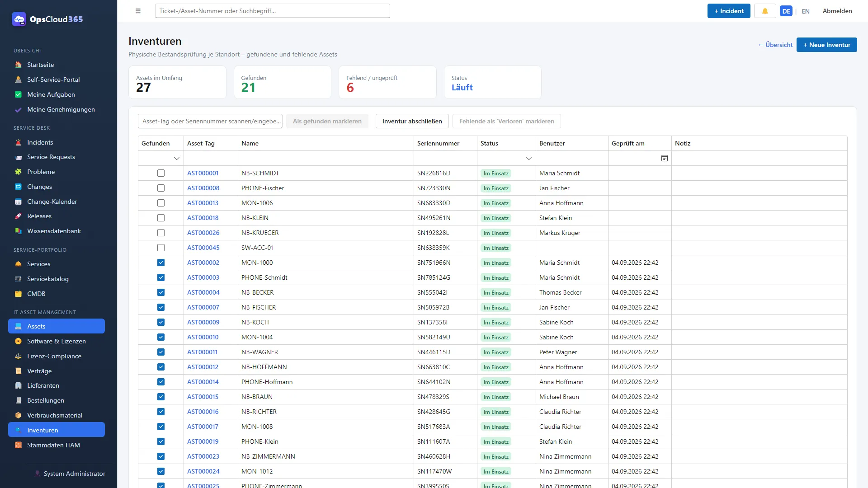
Task: Open asset link AST000023
Action: pos(203,456)
